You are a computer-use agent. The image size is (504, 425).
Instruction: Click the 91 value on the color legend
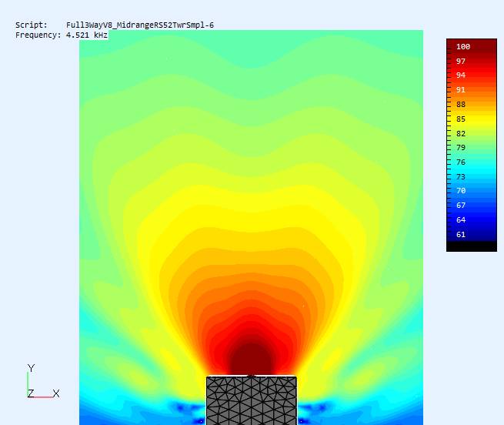coord(461,90)
